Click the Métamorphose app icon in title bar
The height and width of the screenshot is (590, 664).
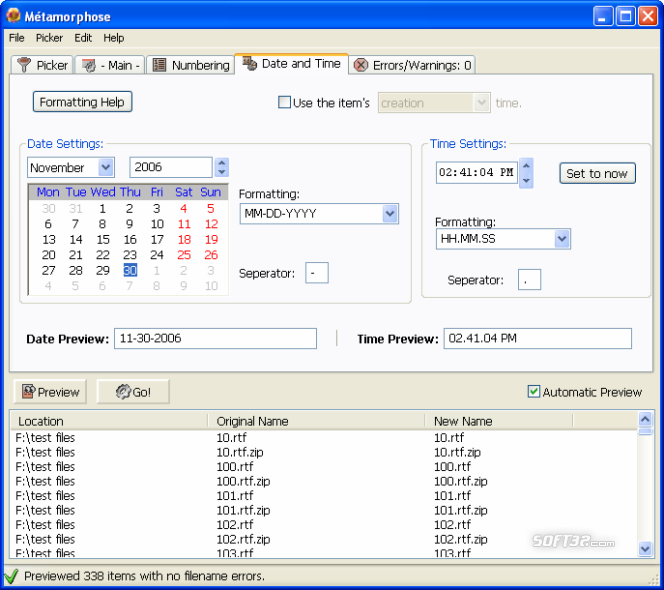click(13, 16)
